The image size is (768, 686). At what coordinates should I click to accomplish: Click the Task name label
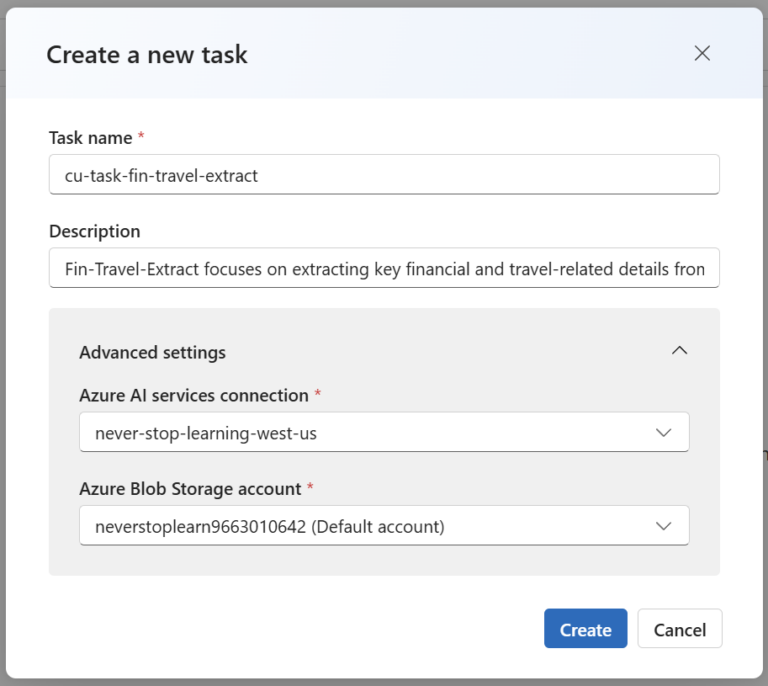pos(90,136)
